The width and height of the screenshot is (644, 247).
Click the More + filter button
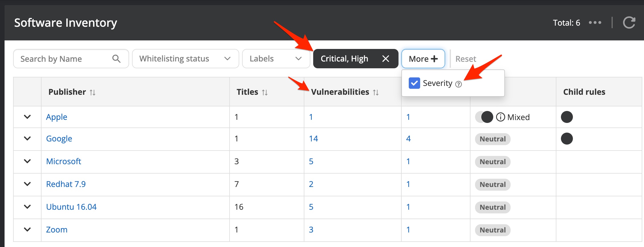pyautogui.click(x=423, y=59)
